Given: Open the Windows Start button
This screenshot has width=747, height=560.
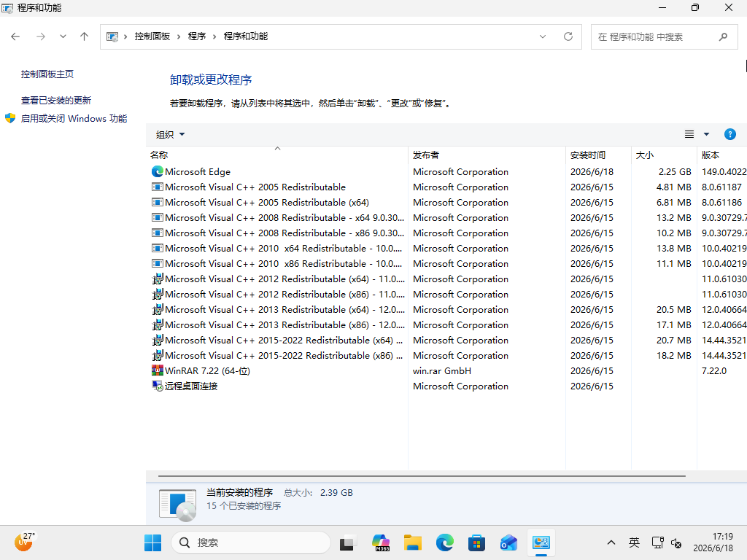Looking at the screenshot, I should click(x=153, y=542).
